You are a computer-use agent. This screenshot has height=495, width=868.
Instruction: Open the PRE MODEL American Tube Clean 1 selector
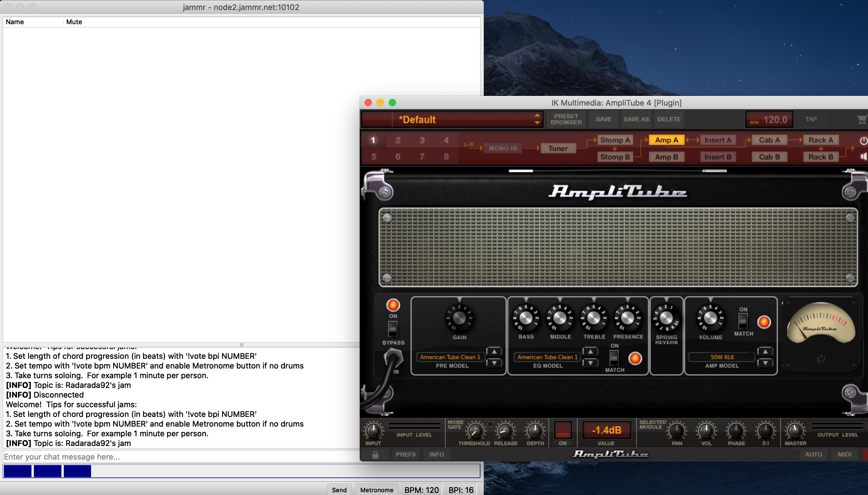pyautogui.click(x=450, y=357)
